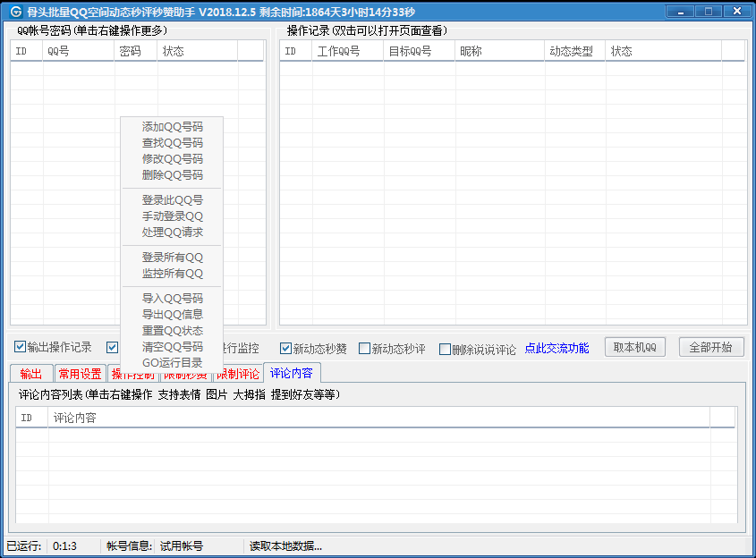This screenshot has height=558, width=756.
Task: Click the app logo icon in the title bar
Action: [16, 12]
